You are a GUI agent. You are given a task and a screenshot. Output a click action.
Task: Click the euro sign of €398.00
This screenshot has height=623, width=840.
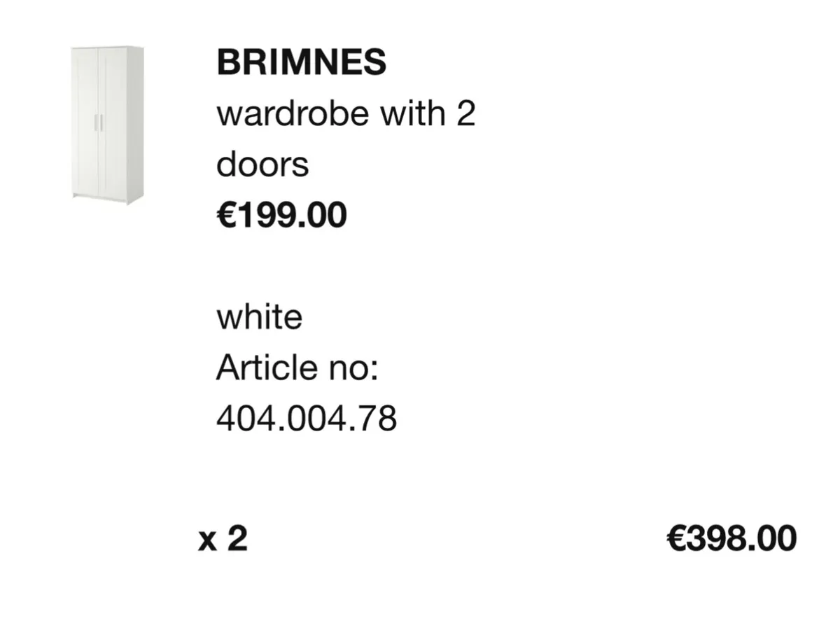(x=675, y=539)
